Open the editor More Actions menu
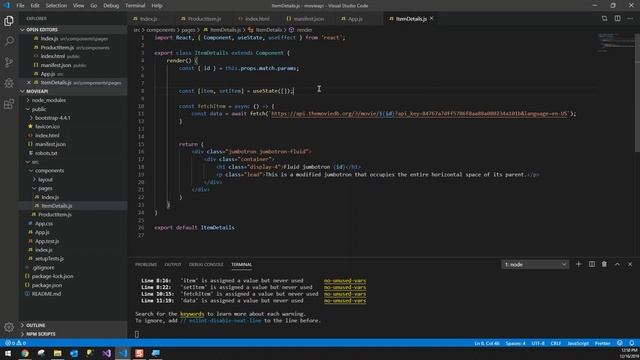This screenshot has height=360, width=640. pyautogui.click(x=630, y=18)
